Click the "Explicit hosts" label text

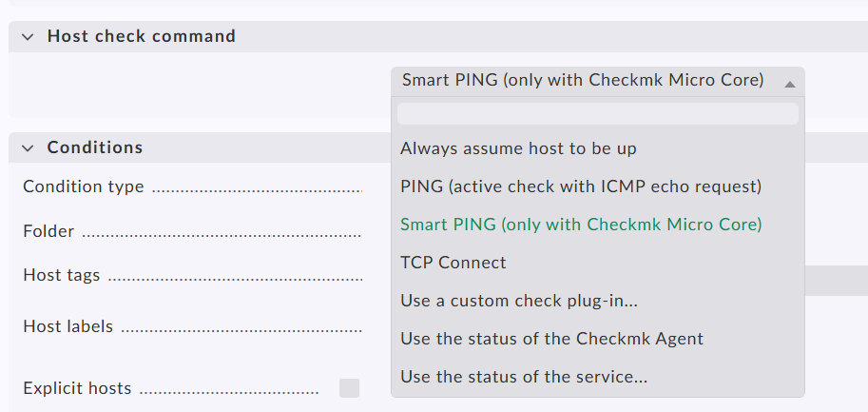[x=77, y=388]
